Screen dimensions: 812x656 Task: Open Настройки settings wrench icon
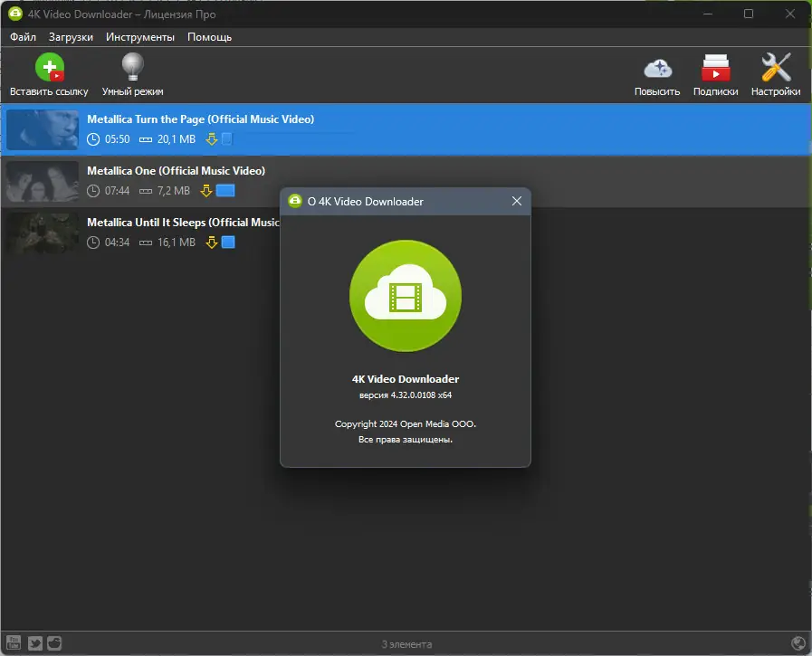point(776,74)
